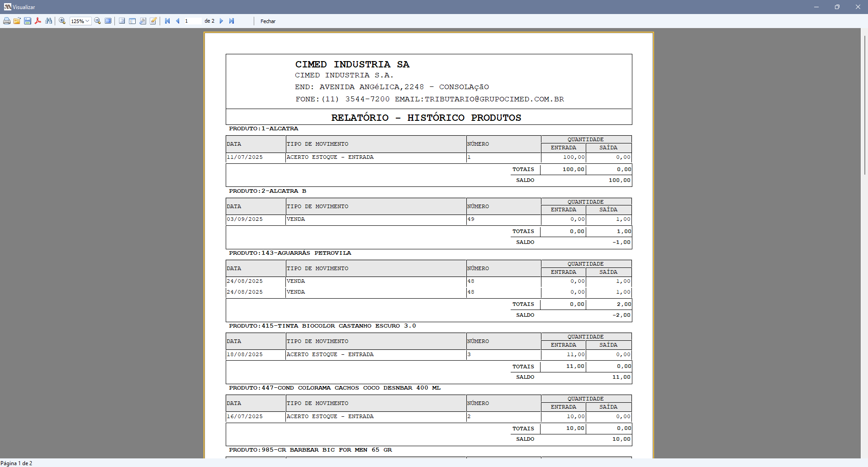Click the date 11/07/2025 cell
This screenshot has height=467, width=868.
click(245, 157)
